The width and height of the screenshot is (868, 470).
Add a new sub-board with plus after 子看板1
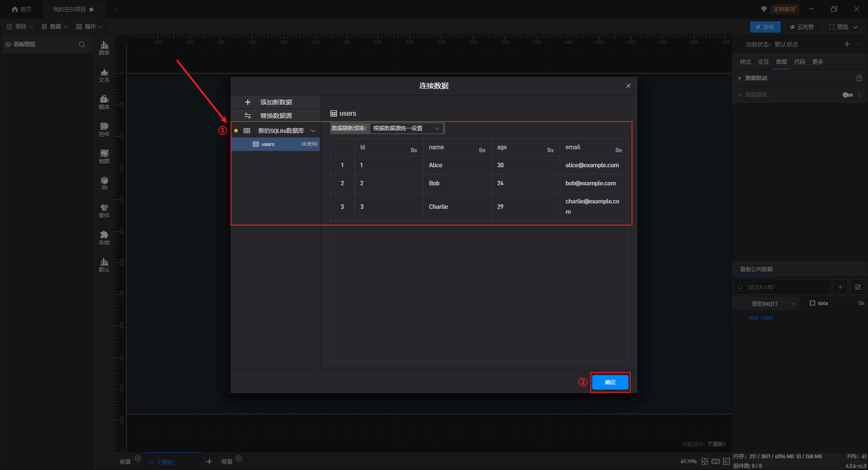209,461
